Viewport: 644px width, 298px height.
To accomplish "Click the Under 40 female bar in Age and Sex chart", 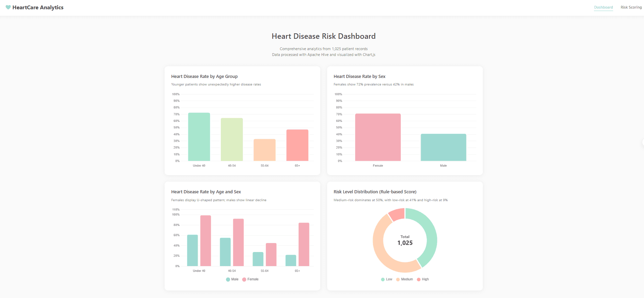I will (205, 241).
